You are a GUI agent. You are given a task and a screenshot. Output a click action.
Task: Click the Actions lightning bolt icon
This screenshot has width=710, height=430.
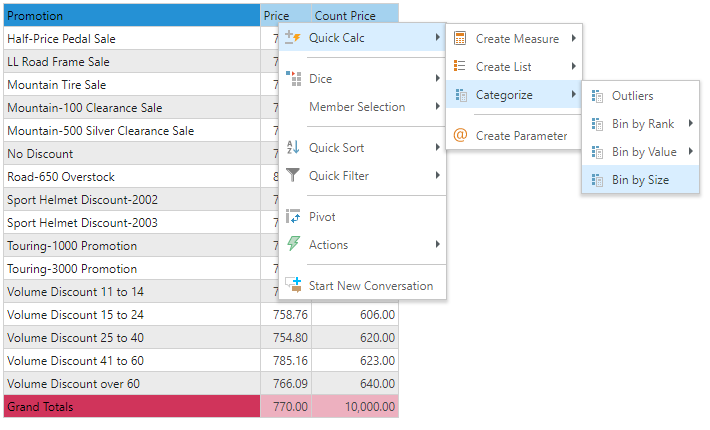pyautogui.click(x=293, y=245)
